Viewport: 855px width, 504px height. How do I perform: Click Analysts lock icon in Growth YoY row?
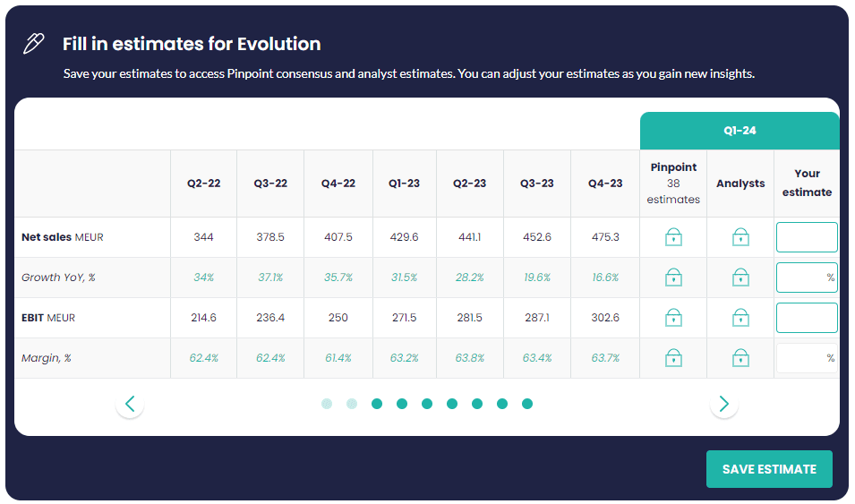[740, 278]
